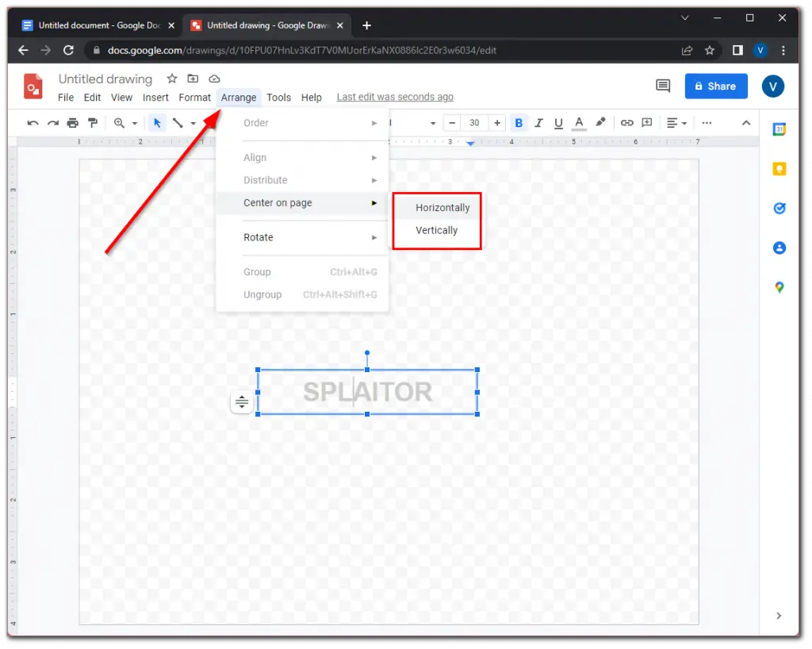Open the text color picker
Image resolution: width=812 pixels, height=649 pixels.
(578, 122)
